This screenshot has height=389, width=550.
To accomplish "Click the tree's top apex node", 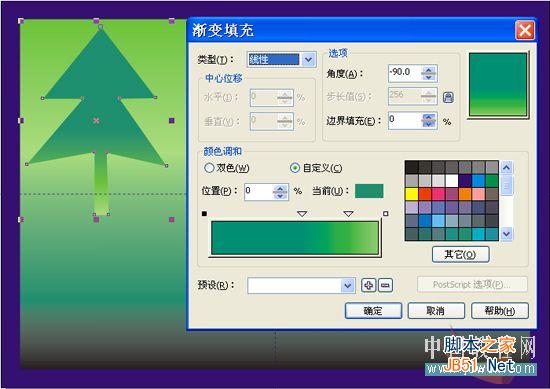I will click(x=101, y=26).
